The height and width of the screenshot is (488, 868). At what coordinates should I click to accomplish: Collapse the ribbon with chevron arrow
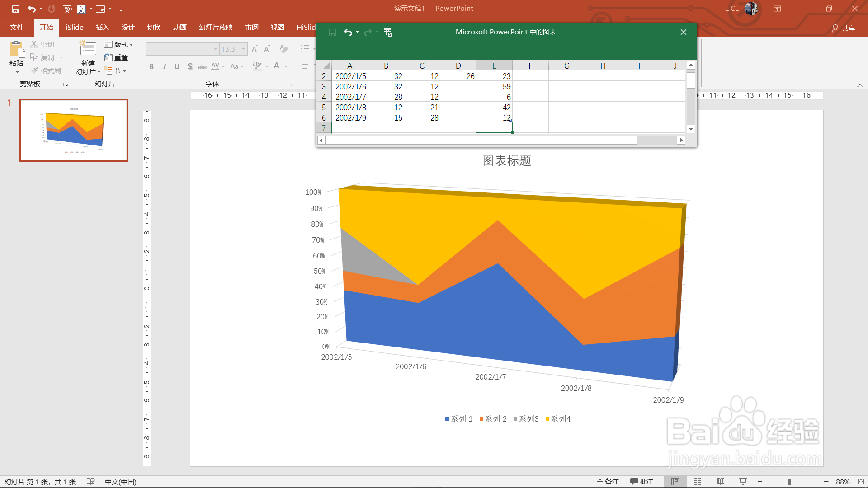coord(860,85)
